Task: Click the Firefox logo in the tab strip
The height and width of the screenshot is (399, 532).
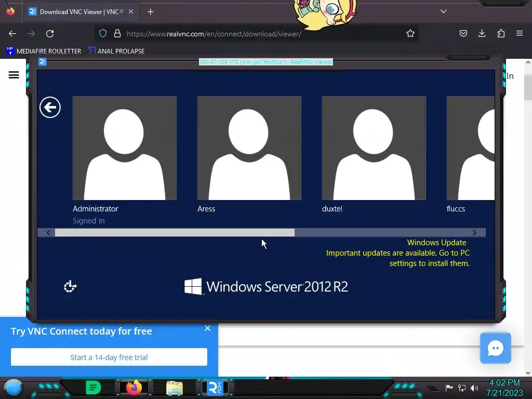Action: pos(10,11)
